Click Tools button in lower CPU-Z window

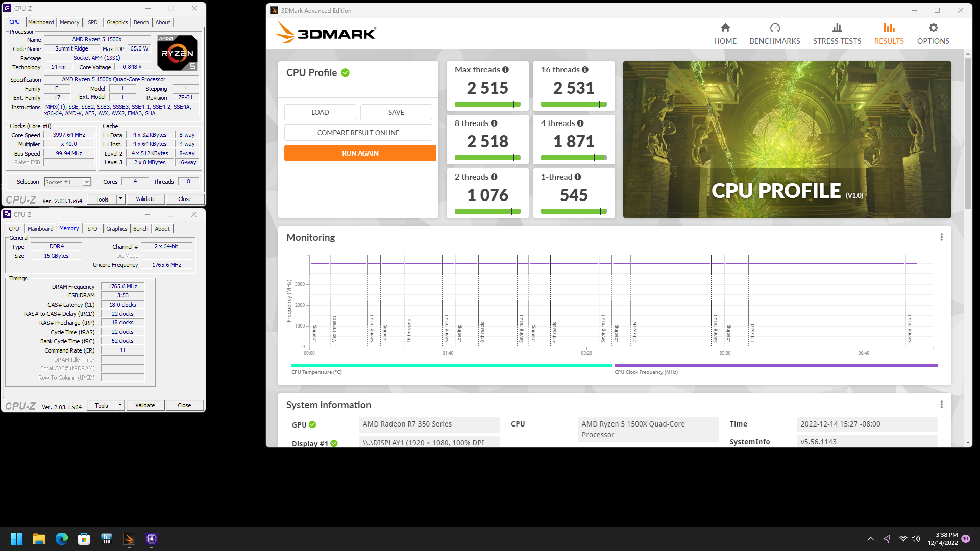click(x=102, y=405)
